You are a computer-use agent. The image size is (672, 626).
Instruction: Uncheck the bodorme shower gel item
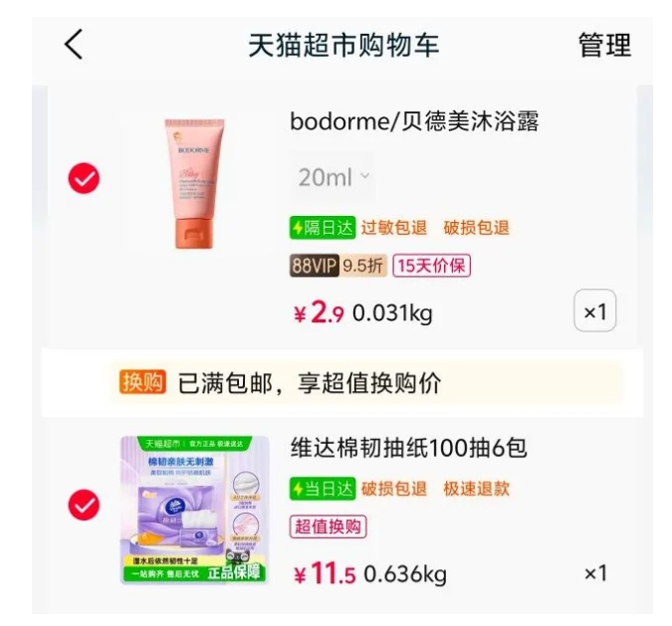[x=84, y=178]
